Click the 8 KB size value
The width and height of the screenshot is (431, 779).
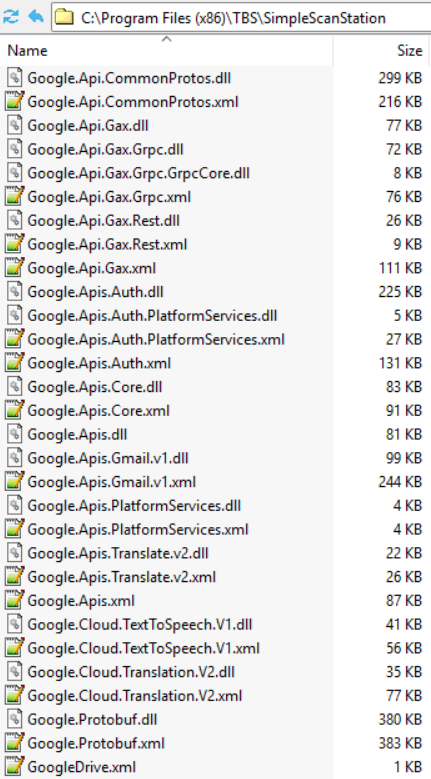(408, 173)
